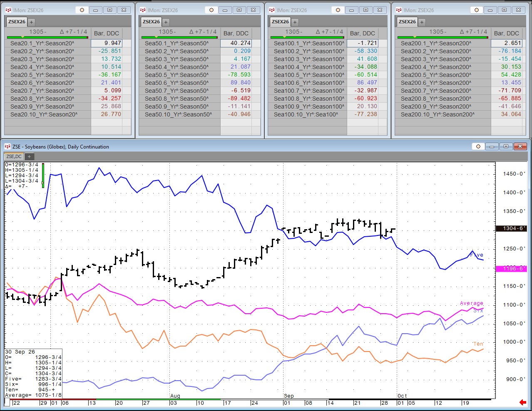Screen dimensions: 532x411
Task: Select the value cell -71.709
Action: (507, 91)
